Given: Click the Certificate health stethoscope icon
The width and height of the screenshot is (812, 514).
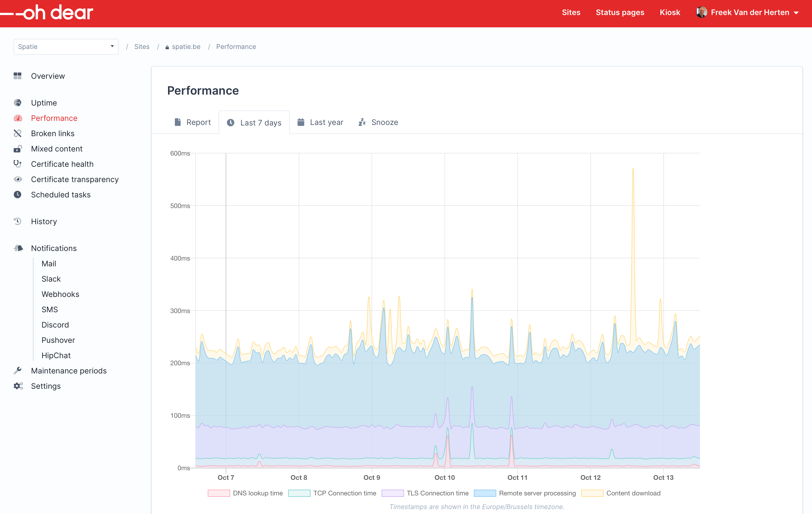Looking at the screenshot, I should pos(17,164).
